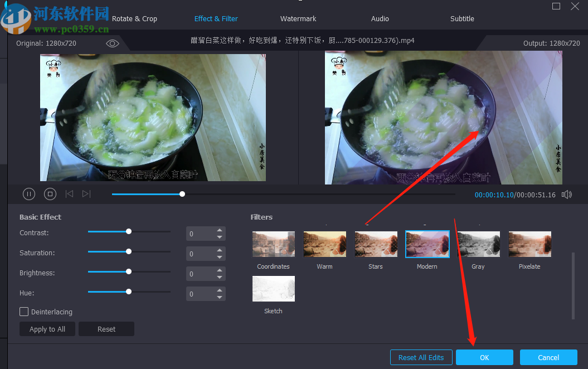Open the Audio tab
The image size is (588, 369).
[x=380, y=18]
